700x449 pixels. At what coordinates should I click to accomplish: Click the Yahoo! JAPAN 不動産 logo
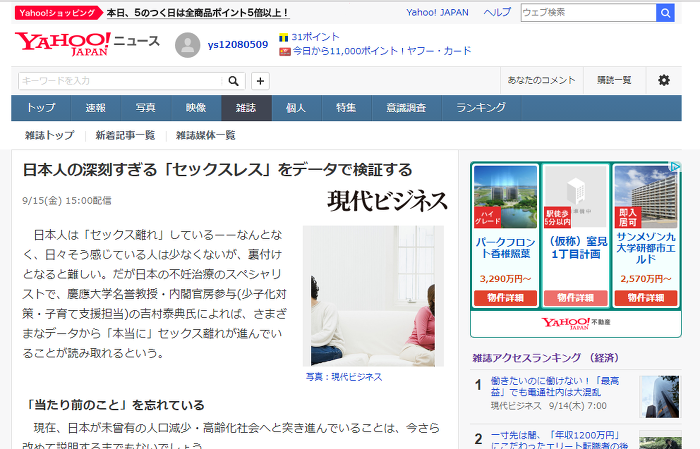click(x=576, y=323)
